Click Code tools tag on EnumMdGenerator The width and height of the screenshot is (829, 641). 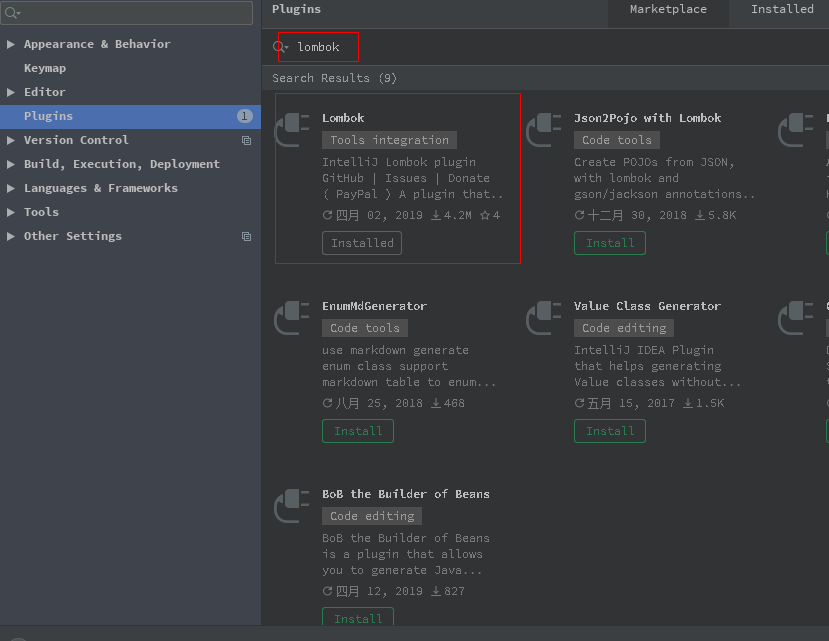tap(365, 328)
